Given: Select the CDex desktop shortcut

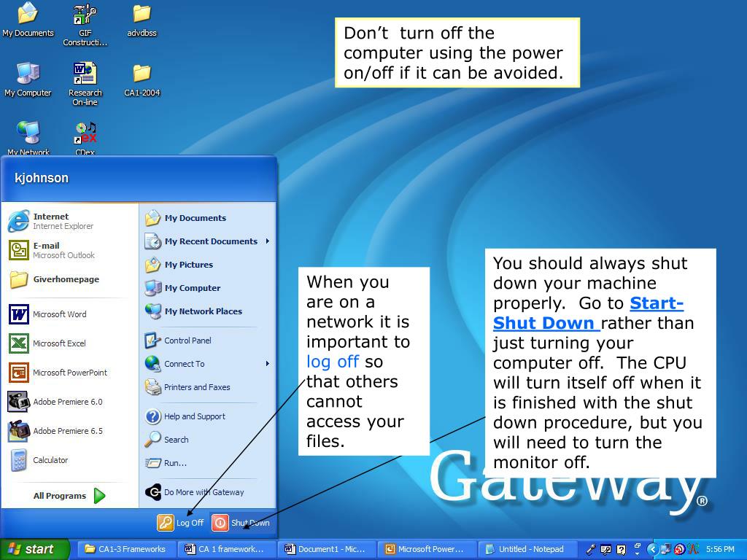Looking at the screenshot, I should coord(85,138).
